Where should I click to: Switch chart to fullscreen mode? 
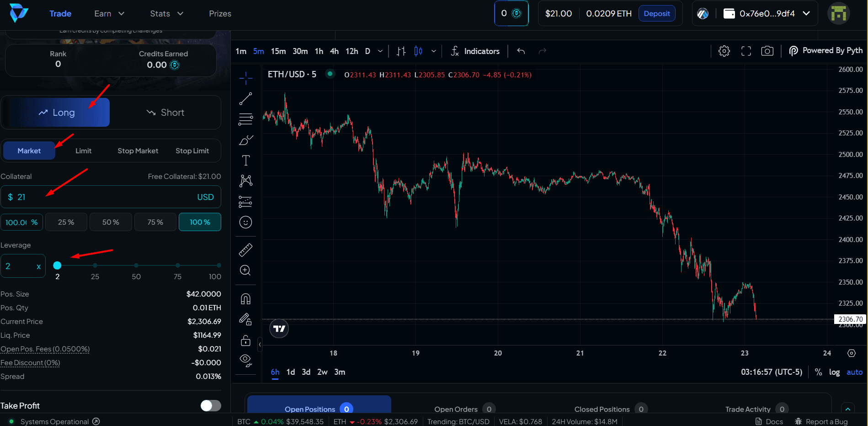tap(746, 51)
